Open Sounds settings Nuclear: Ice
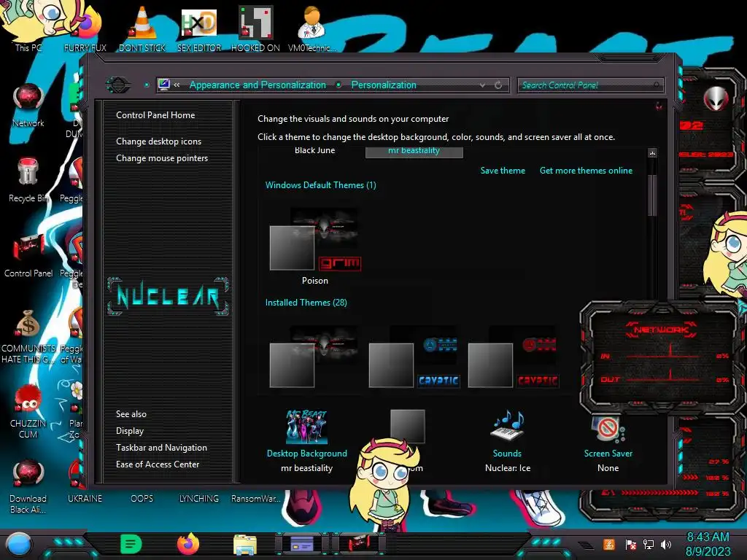This screenshot has height=560, width=747. click(x=508, y=441)
